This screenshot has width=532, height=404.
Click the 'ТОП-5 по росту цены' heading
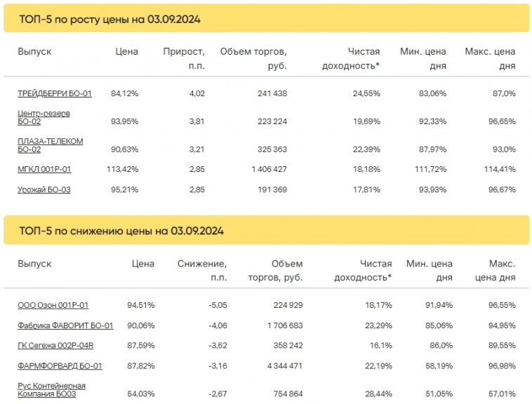109,20
